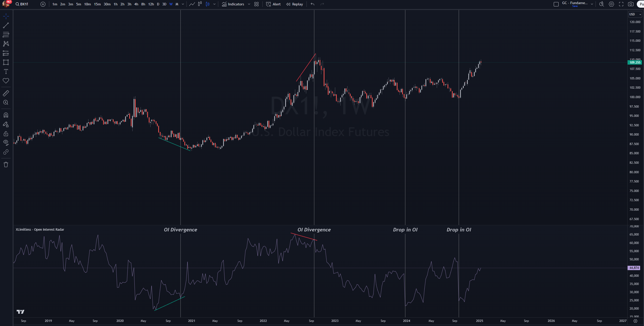Pick the ruler measure tool
The width and height of the screenshot is (644, 326).
coord(6,93)
